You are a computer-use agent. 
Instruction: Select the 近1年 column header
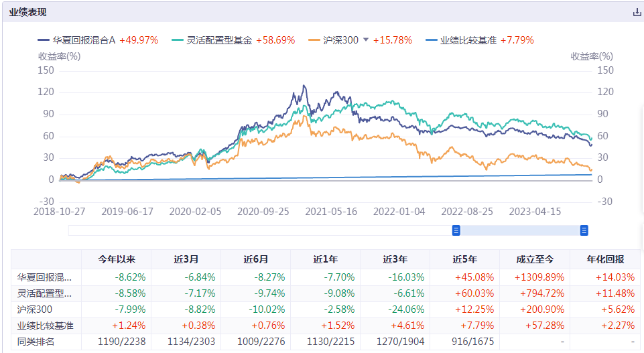[x=325, y=259]
